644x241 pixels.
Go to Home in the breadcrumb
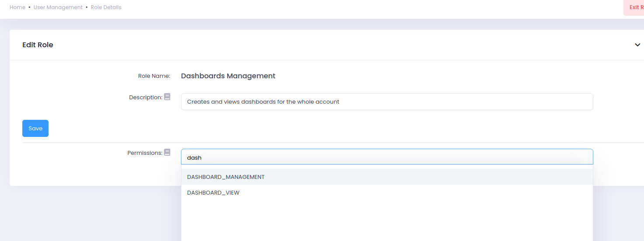(17, 7)
